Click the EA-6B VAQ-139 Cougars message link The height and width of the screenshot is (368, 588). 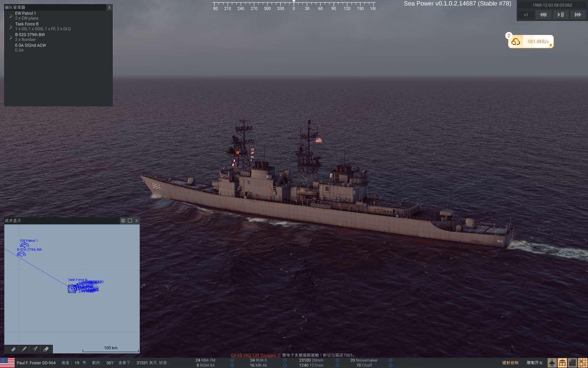(255, 355)
